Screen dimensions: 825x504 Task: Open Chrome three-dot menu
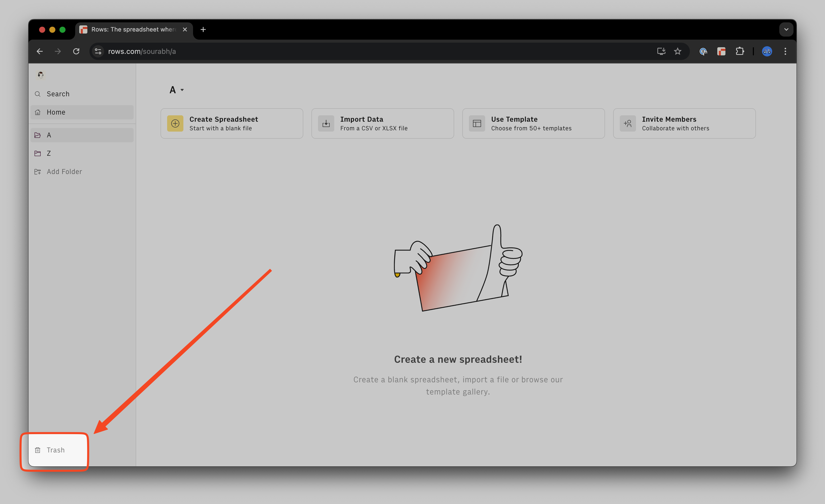click(x=785, y=51)
